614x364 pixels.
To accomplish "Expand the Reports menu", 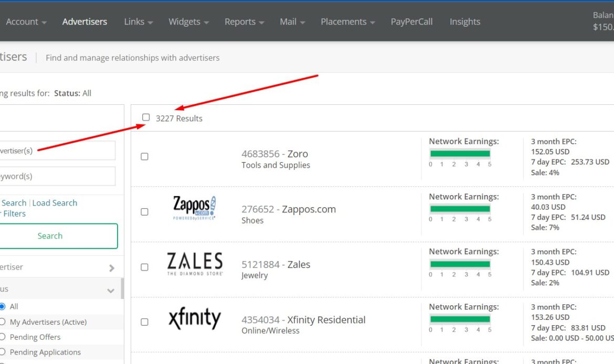I will click(244, 22).
